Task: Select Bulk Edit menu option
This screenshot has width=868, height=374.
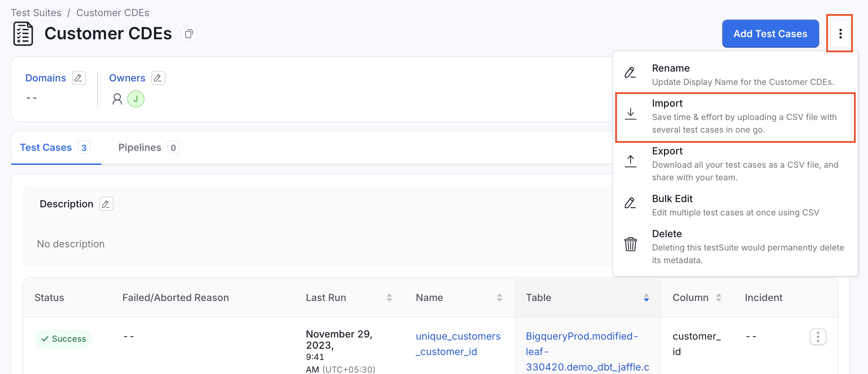Action: (x=735, y=206)
